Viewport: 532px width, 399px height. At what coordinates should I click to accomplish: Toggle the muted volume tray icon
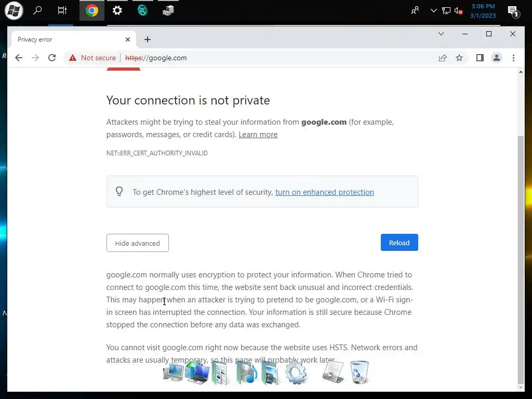[x=458, y=11]
